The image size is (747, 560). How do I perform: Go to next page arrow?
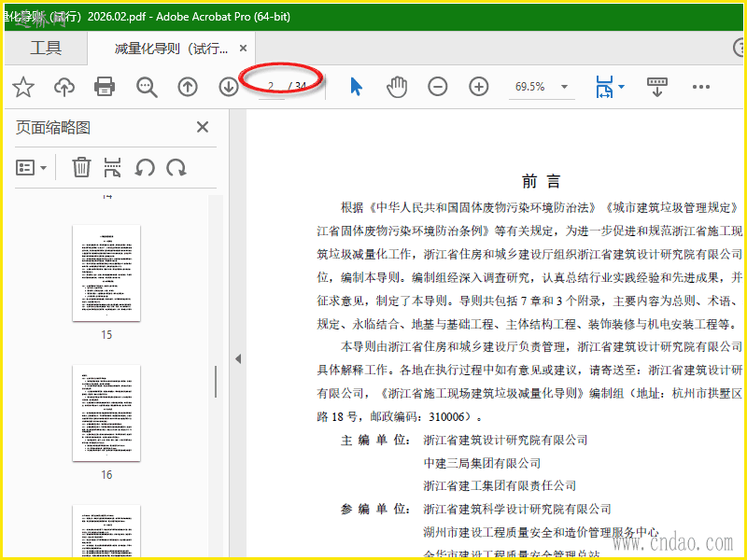coord(228,87)
